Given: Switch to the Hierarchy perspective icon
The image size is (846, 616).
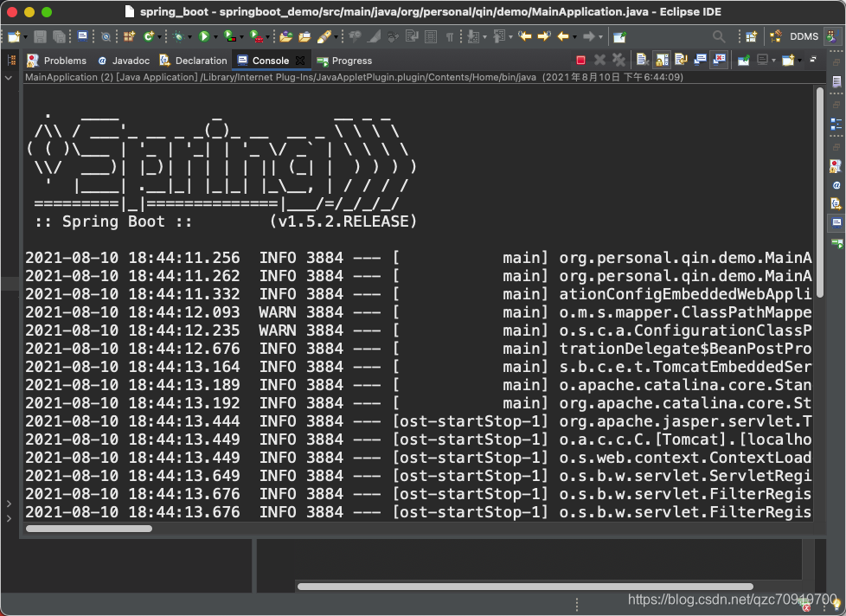Looking at the screenshot, I should [776, 36].
